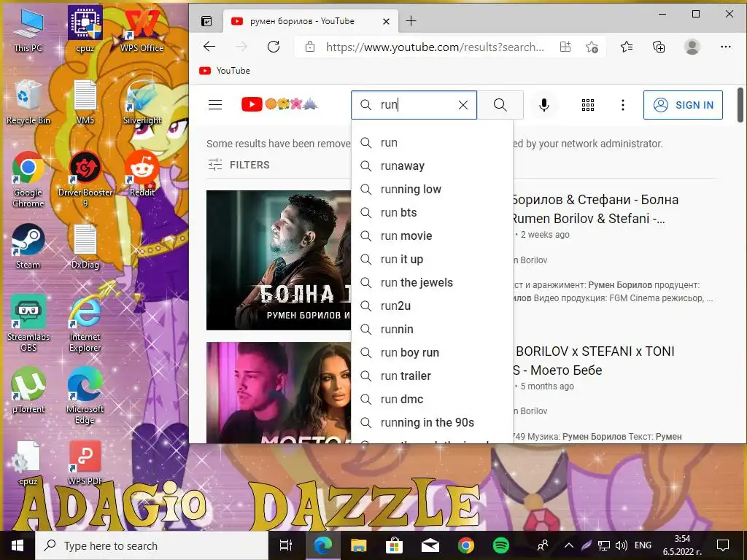Choose suggestion 'run the jewels'
747x560 pixels.
coord(432,282)
